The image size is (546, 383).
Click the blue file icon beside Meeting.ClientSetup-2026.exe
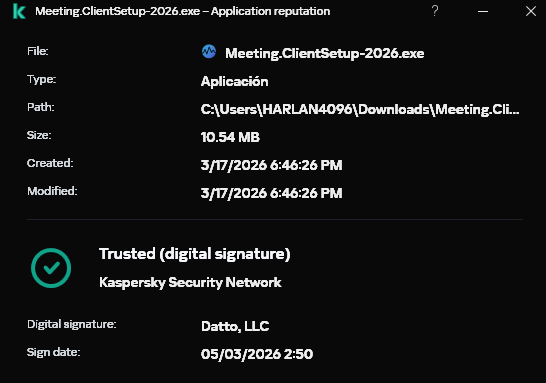coord(209,52)
